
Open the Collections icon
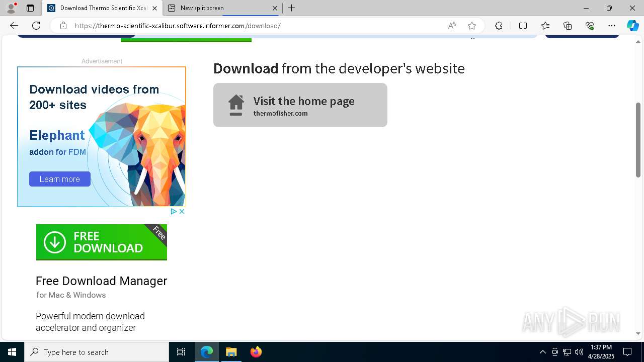(x=568, y=26)
